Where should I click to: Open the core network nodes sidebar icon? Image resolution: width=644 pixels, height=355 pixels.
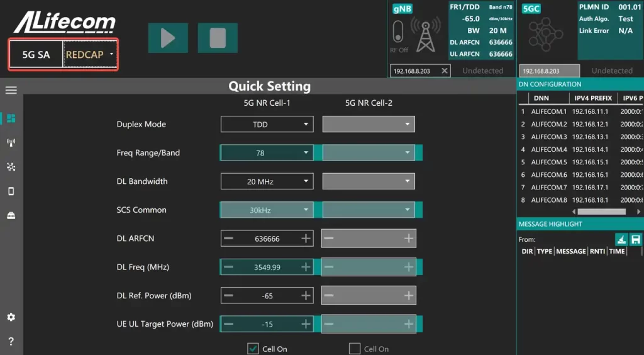pos(11,167)
